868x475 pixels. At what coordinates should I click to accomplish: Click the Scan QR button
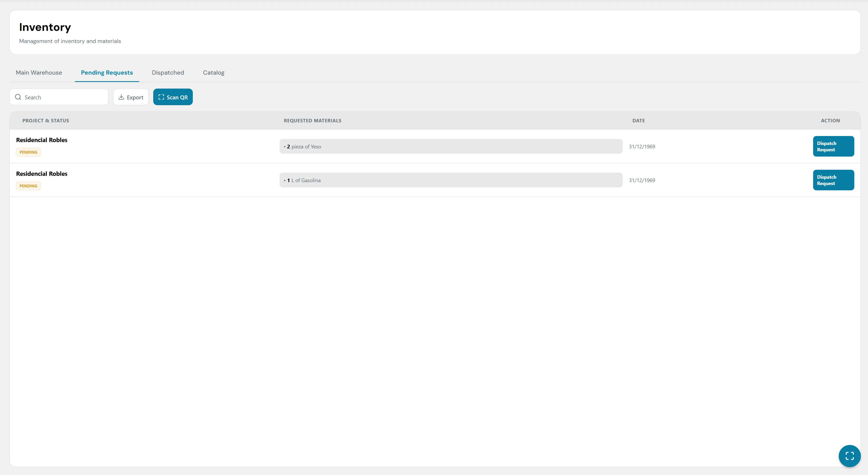173,97
